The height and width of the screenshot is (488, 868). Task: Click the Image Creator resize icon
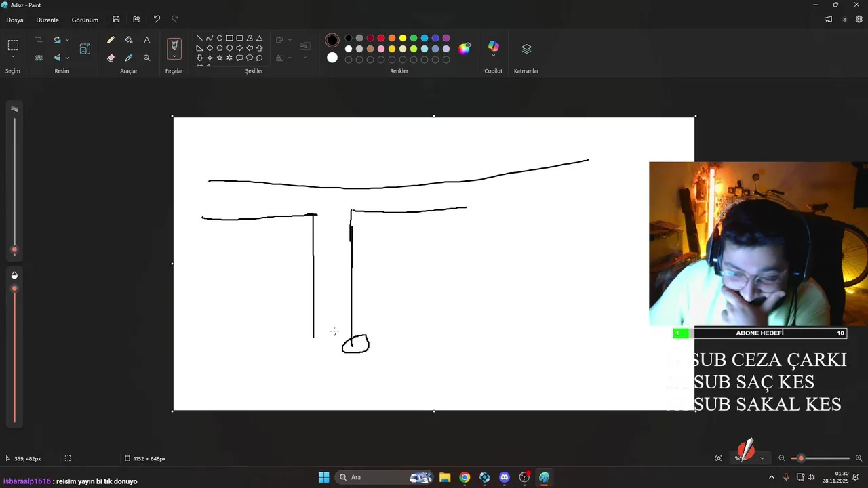[x=85, y=49]
